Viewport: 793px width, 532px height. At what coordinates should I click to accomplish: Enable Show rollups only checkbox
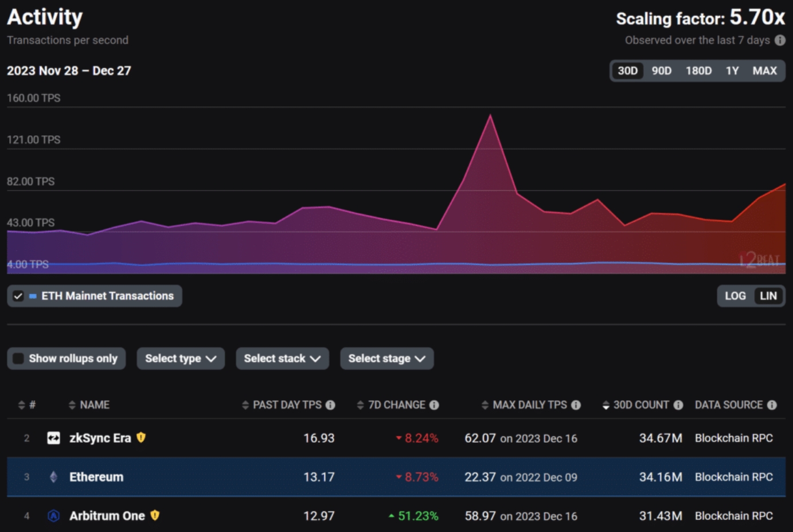coord(18,358)
